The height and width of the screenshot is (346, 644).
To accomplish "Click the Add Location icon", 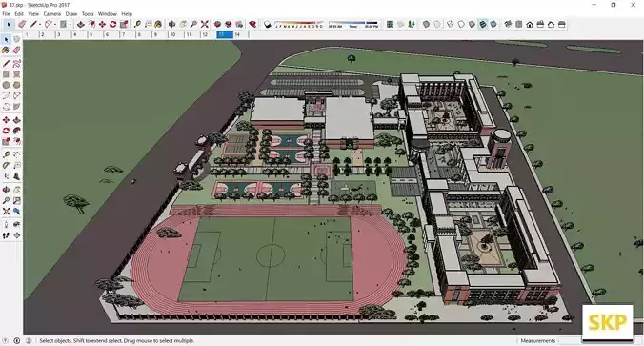I will point(390,24).
